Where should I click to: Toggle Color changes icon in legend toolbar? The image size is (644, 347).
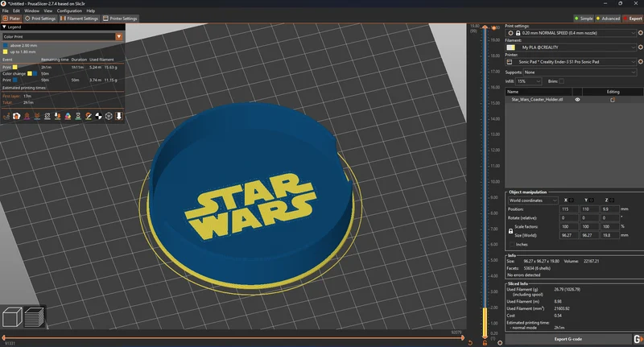[x=68, y=116]
